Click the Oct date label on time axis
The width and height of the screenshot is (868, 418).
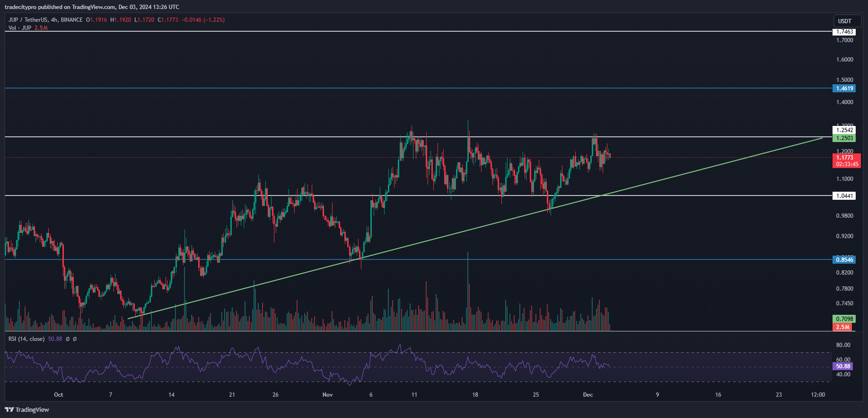(x=58, y=395)
